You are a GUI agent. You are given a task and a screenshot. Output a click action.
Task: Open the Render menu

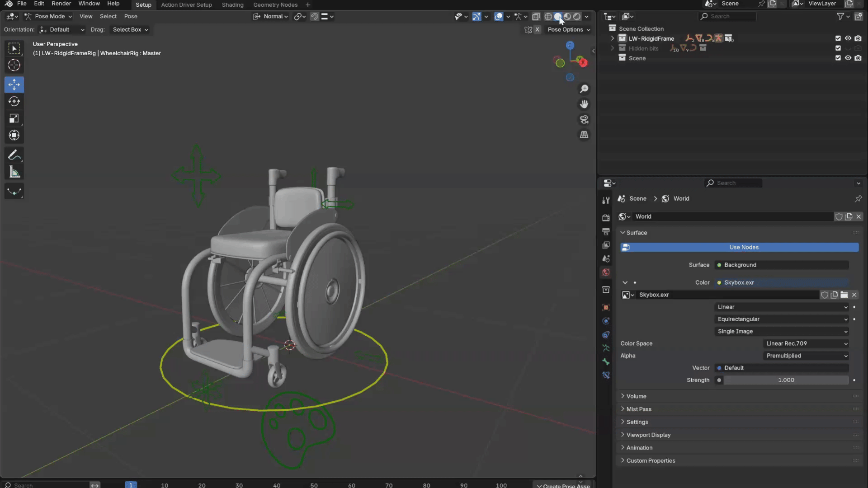[x=61, y=4]
